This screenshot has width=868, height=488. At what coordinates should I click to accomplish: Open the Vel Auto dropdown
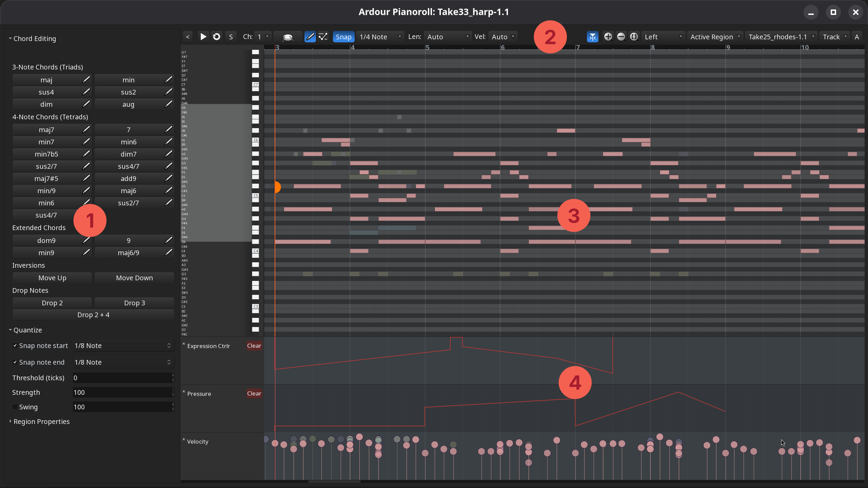[x=503, y=37]
